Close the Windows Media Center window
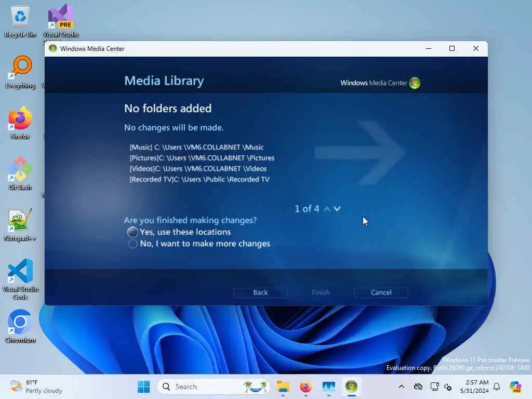The image size is (532, 399). (476, 48)
